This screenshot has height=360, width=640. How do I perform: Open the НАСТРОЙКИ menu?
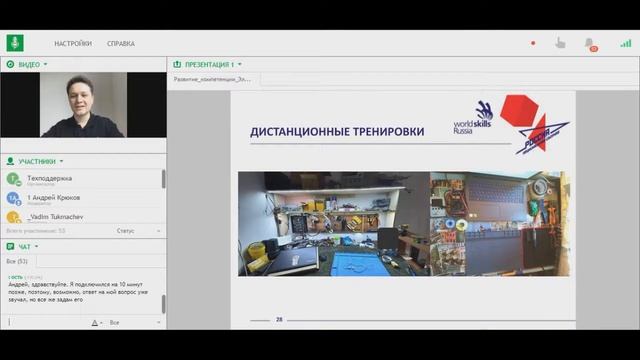coord(73,44)
